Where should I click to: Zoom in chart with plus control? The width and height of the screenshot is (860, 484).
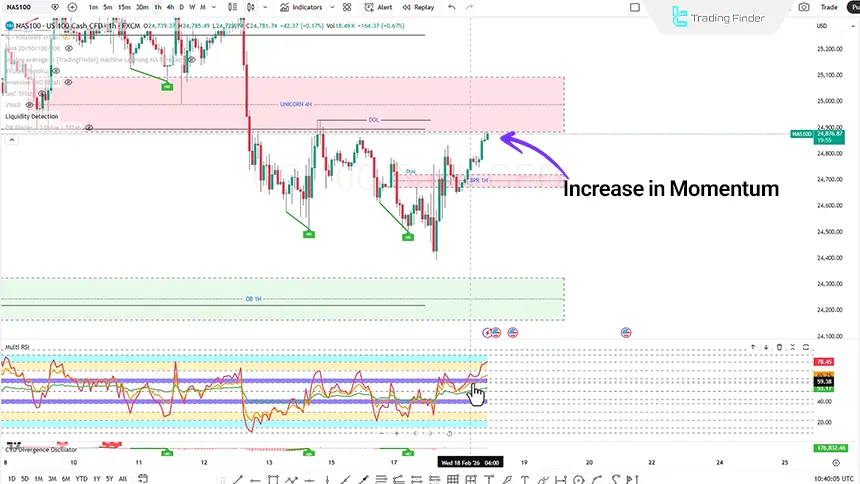397,434
